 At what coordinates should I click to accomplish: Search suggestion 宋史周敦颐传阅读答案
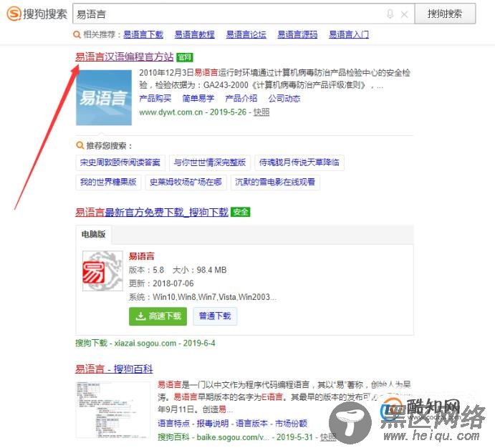pyautogui.click(x=120, y=162)
